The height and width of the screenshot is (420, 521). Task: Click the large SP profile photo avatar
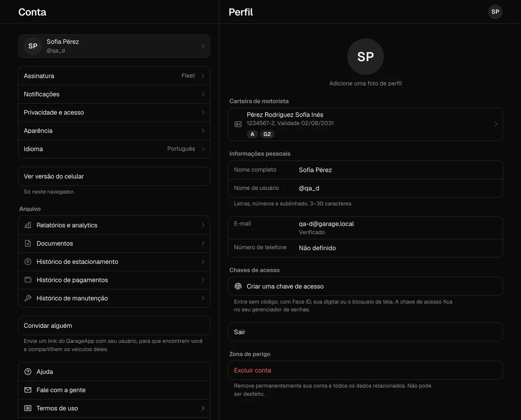click(x=366, y=56)
